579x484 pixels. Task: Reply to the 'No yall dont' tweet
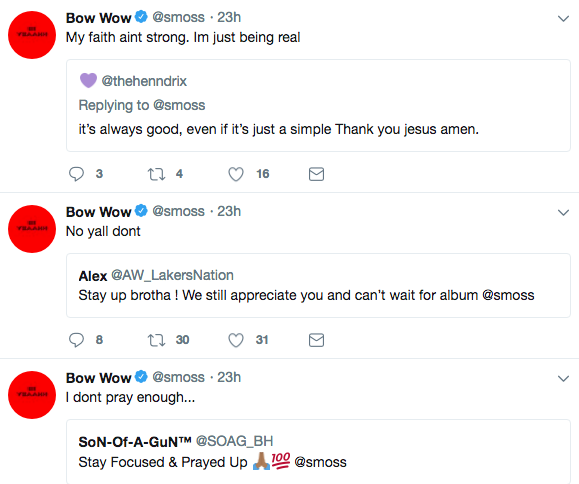[x=76, y=340]
